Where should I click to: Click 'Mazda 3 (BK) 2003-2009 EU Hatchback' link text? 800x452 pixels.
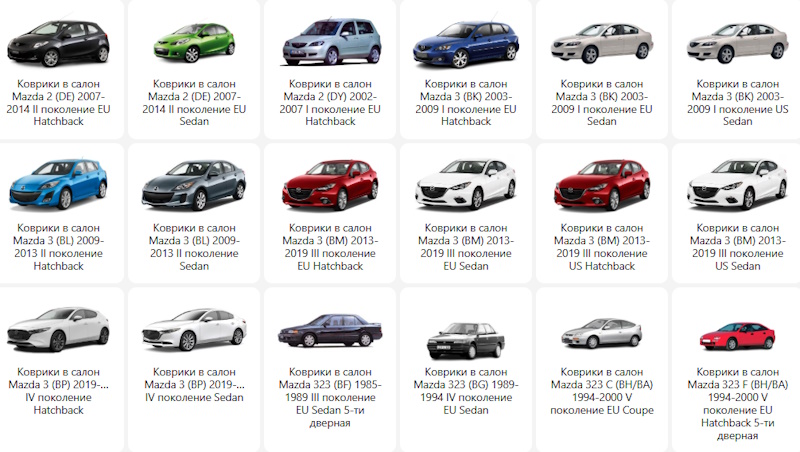click(x=466, y=103)
